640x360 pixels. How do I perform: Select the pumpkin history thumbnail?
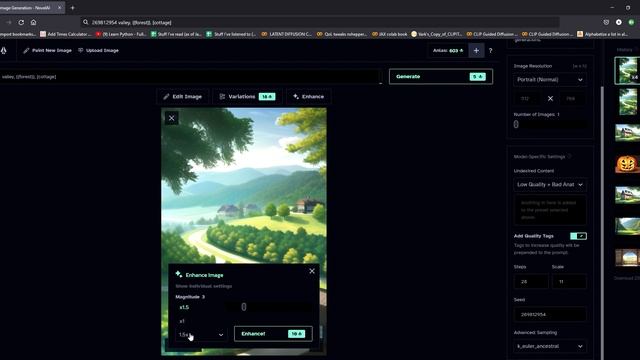(627, 164)
